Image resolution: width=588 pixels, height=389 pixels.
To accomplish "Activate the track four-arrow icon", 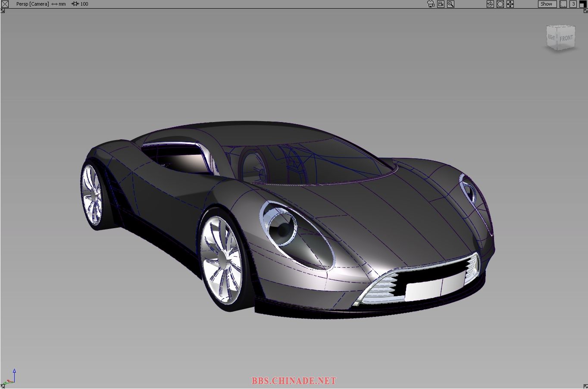I will pos(510,4).
